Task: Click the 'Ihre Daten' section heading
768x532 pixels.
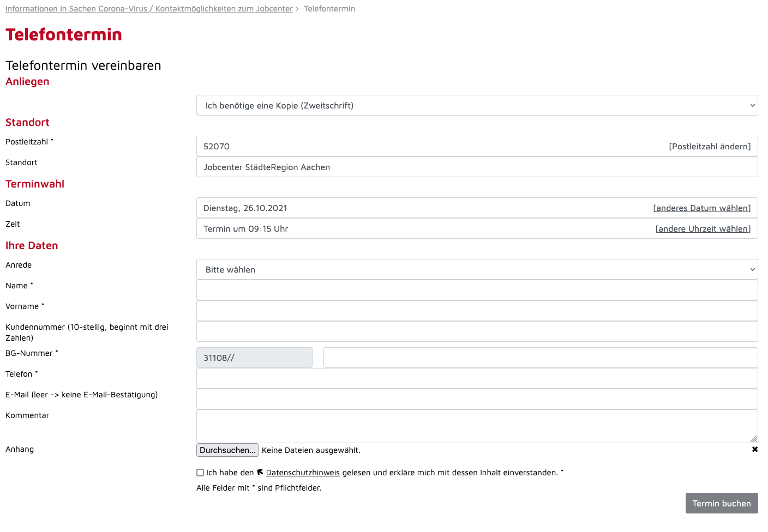Action: pos(32,245)
